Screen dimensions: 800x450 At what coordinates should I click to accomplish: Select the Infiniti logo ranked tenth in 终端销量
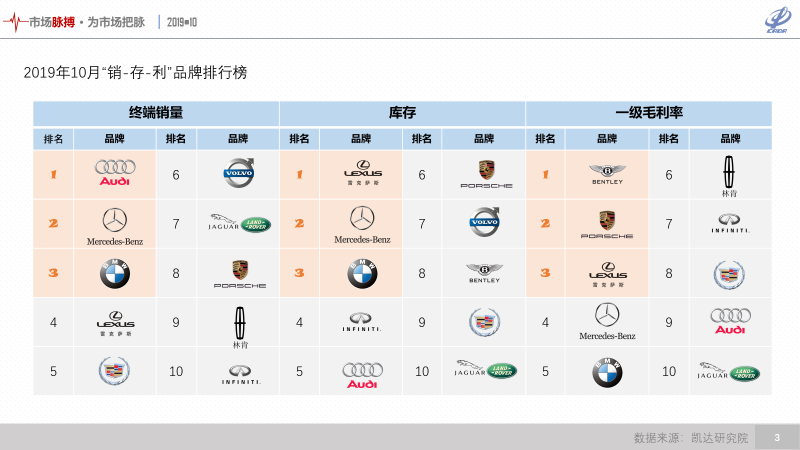coord(239,372)
